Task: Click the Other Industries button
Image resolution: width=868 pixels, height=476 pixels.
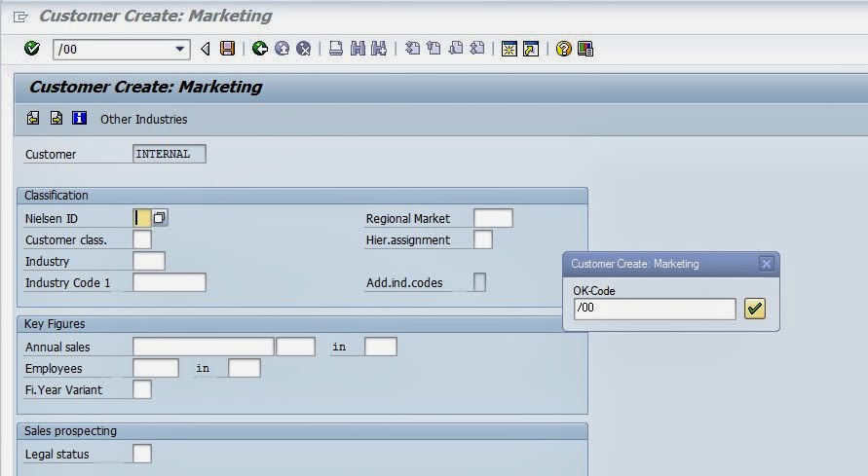Action: point(143,119)
